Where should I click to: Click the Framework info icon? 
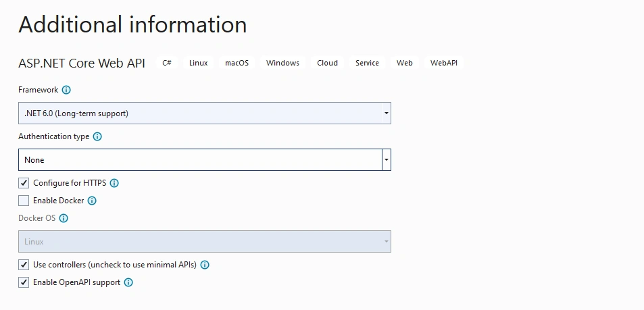coord(66,90)
